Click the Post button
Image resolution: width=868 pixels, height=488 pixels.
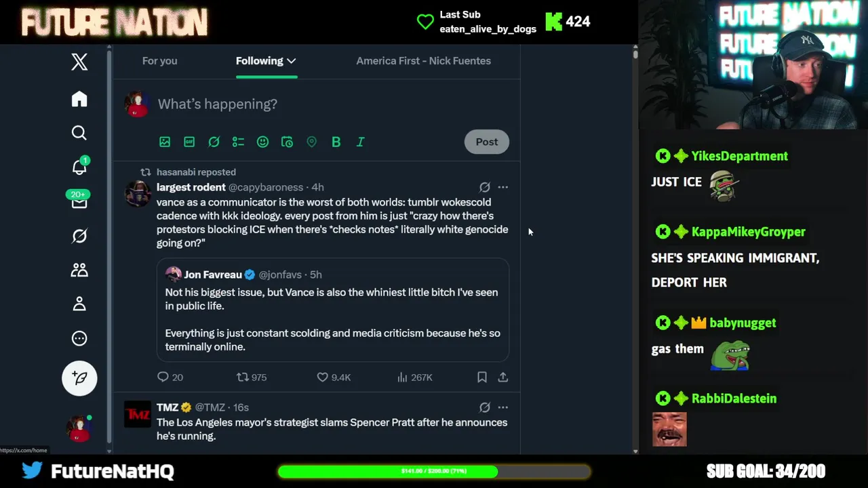click(487, 142)
